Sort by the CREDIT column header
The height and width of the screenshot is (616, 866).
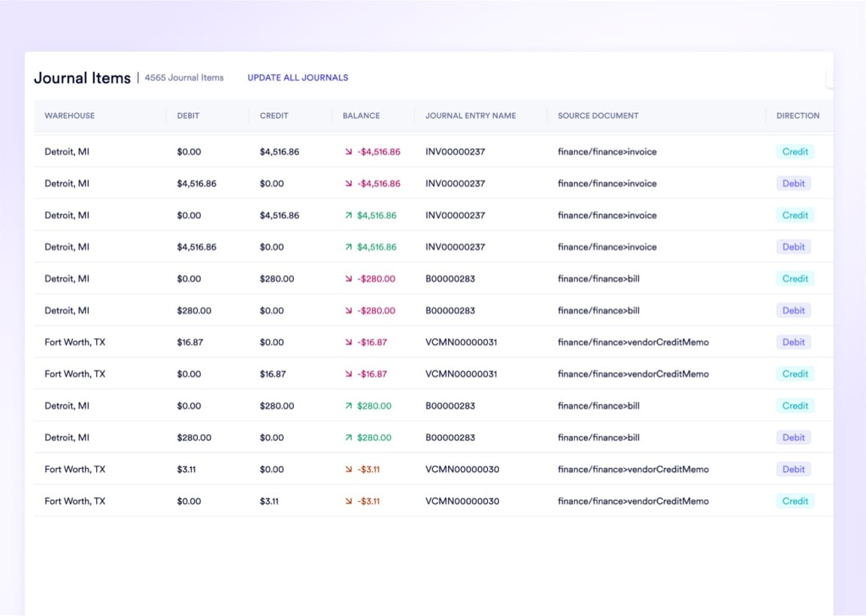(x=274, y=116)
